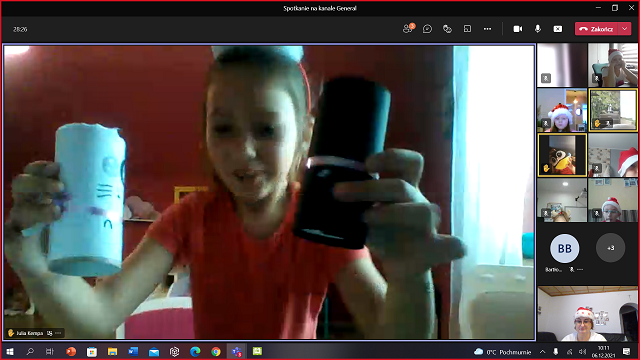Screen dimensions: 640x360
Task: Select the BB avatar participant tile
Action: 564,248
